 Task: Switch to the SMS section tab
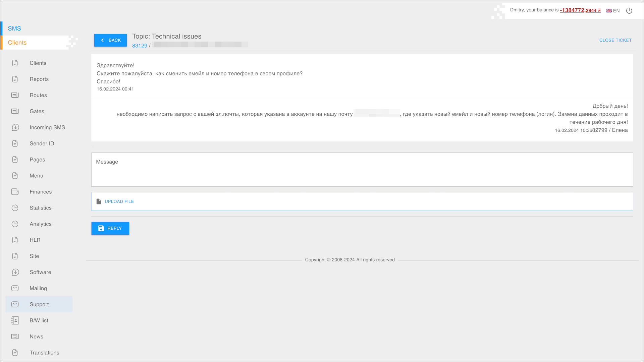coord(14,28)
